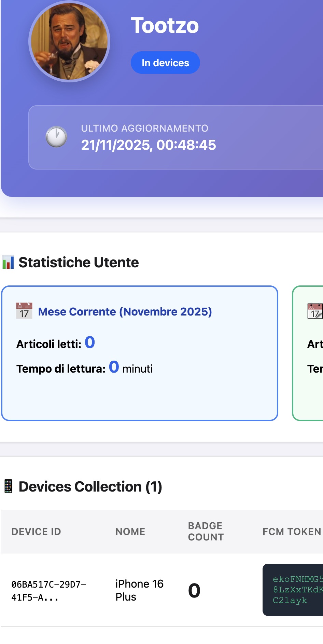Click the bar chart icon near Statistiche Utente

(8, 263)
